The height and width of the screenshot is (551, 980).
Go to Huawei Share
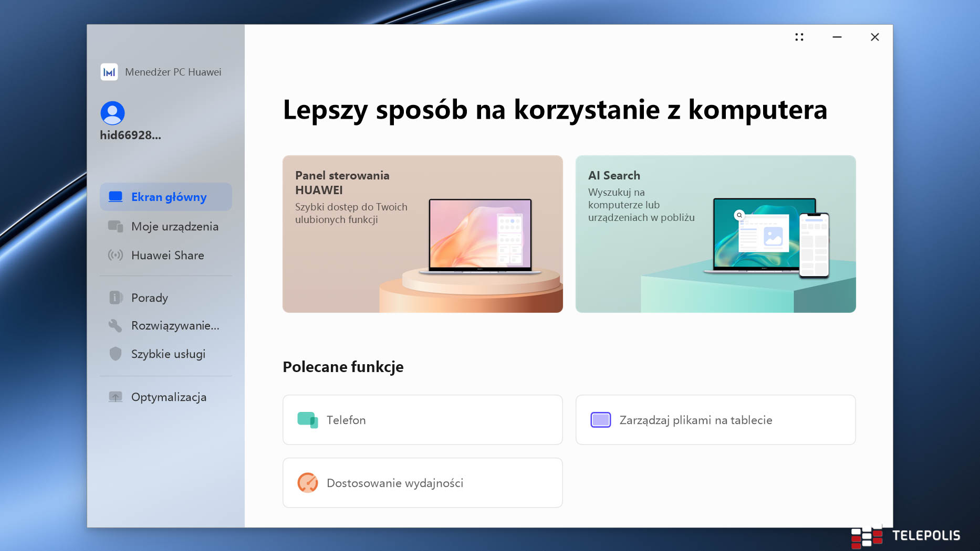pyautogui.click(x=168, y=256)
